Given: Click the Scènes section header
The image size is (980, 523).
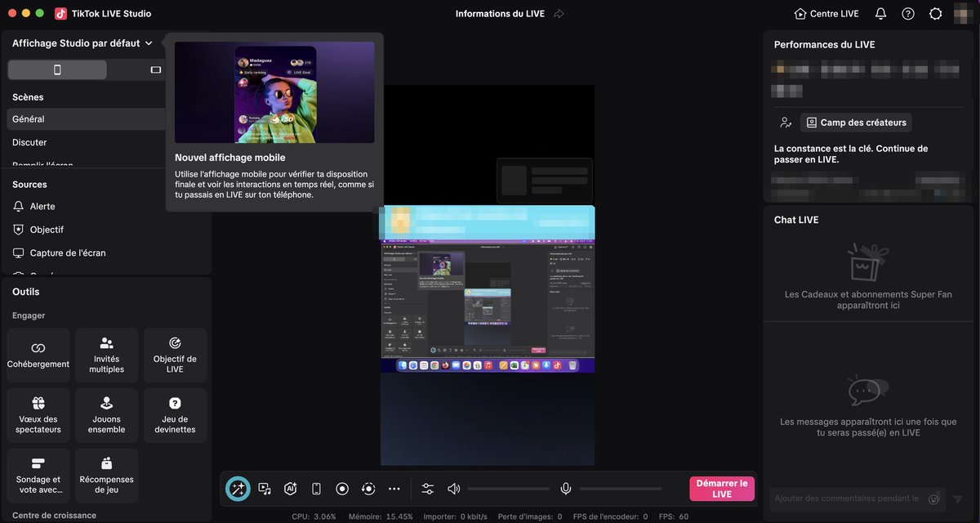Looking at the screenshot, I should (x=28, y=97).
